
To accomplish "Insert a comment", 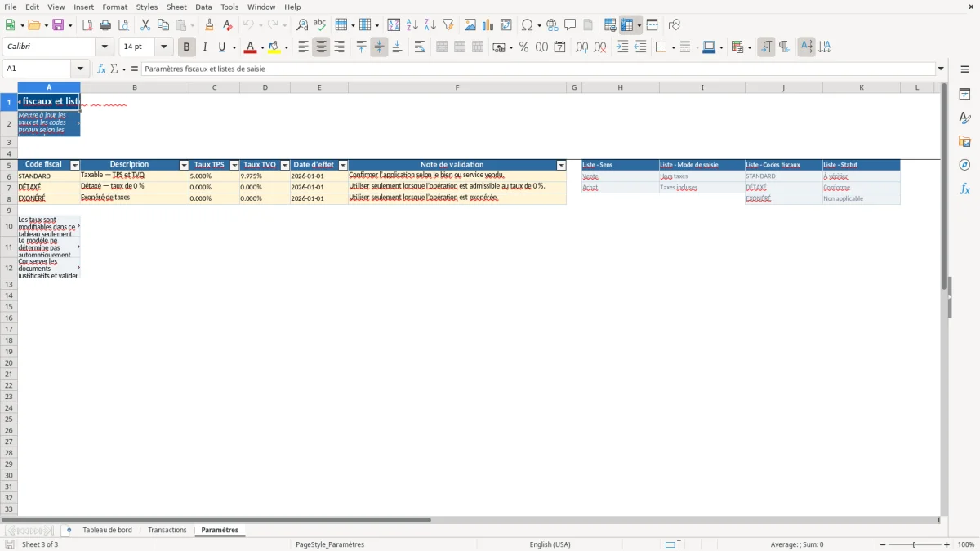I will pos(570,25).
